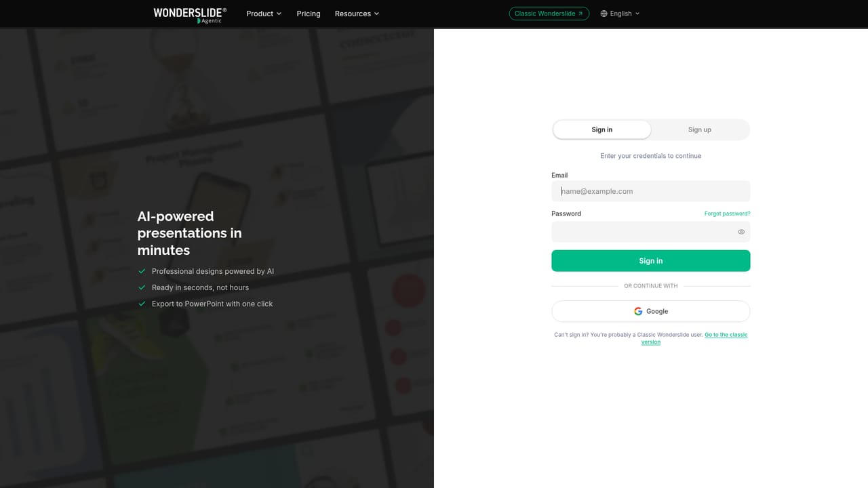
Task: Click 'Ready in seconds, not hours' text
Action: pos(200,287)
